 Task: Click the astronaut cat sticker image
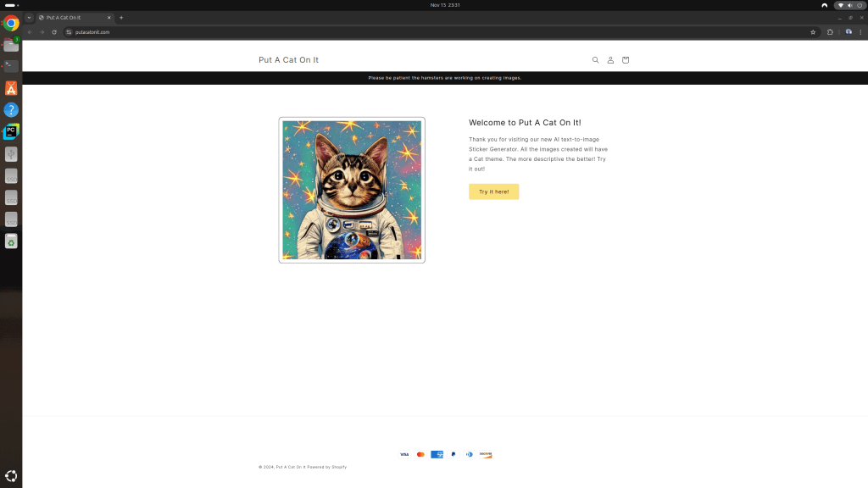click(352, 190)
